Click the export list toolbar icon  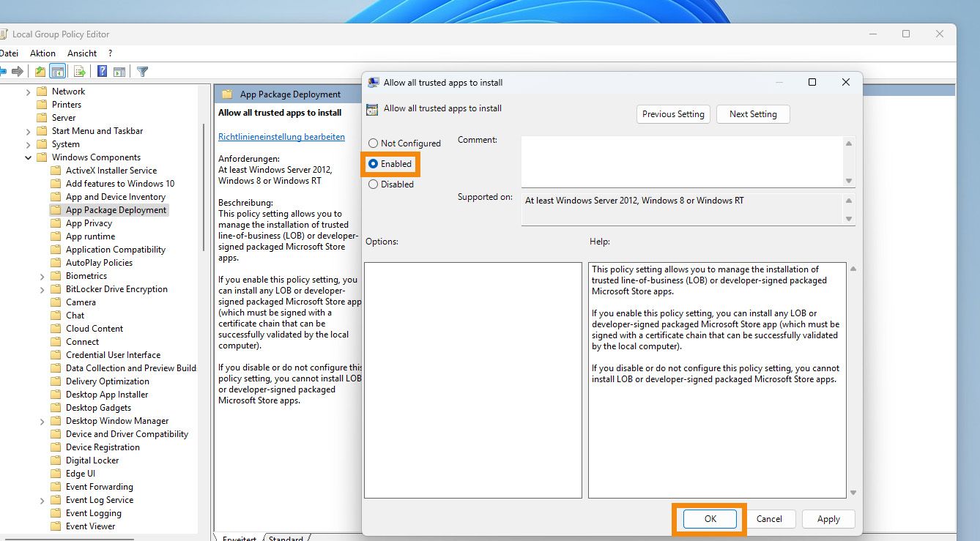[x=80, y=72]
